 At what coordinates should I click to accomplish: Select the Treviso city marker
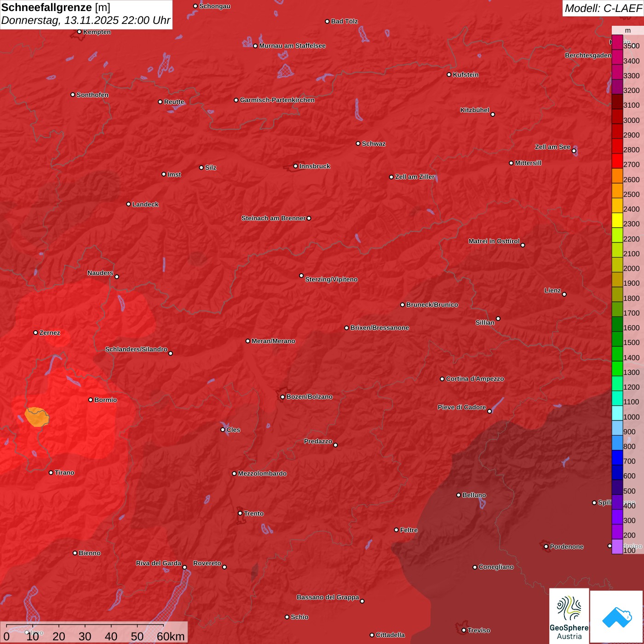[464, 630]
